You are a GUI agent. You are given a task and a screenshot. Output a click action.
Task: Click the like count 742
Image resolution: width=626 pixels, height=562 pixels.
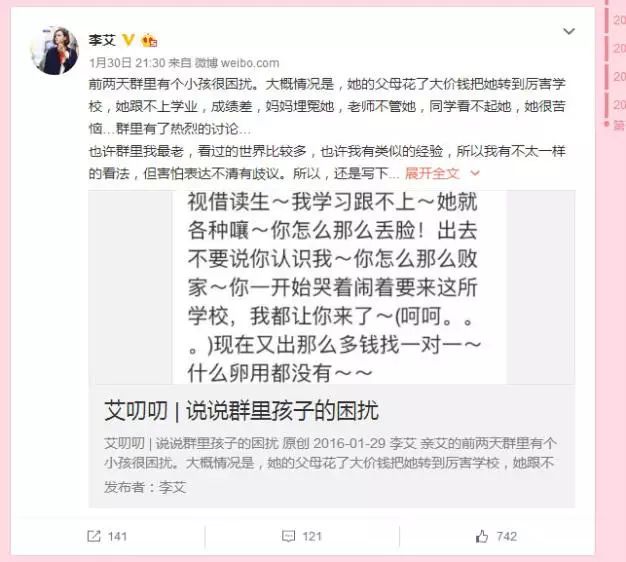[507, 536]
